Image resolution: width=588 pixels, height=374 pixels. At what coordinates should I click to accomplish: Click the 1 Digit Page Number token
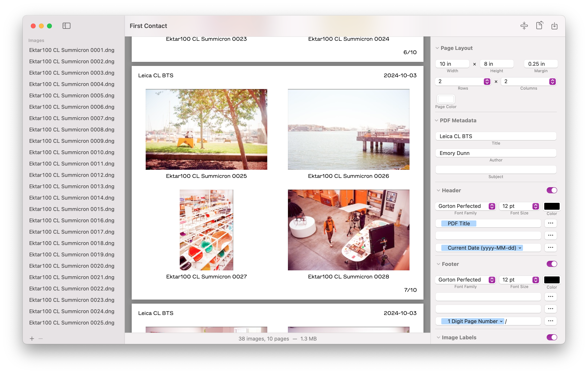tap(472, 321)
